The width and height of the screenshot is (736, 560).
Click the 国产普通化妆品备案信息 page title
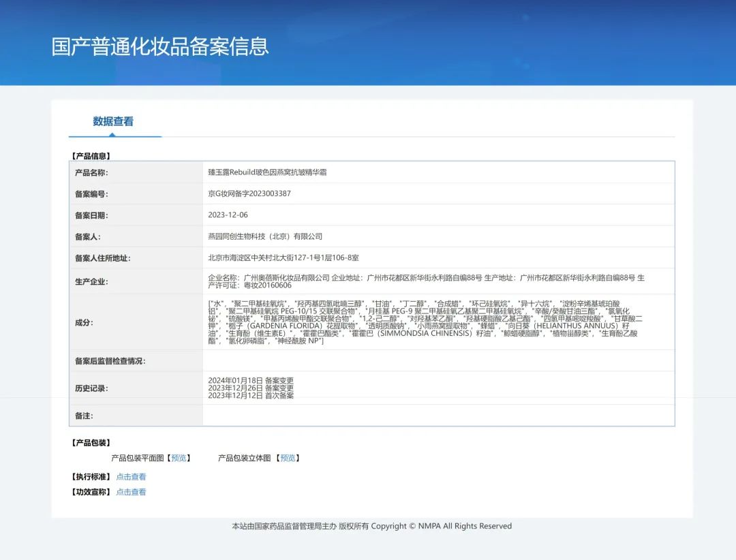(x=160, y=46)
